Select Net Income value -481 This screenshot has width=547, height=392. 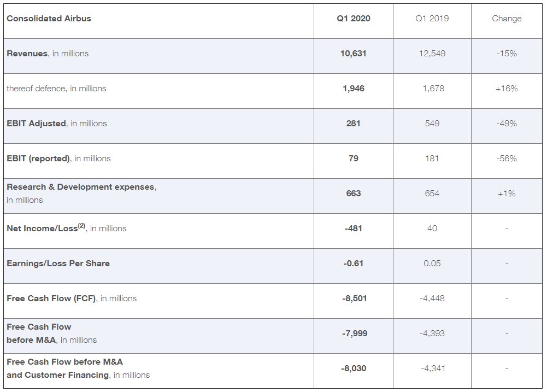[354, 229]
